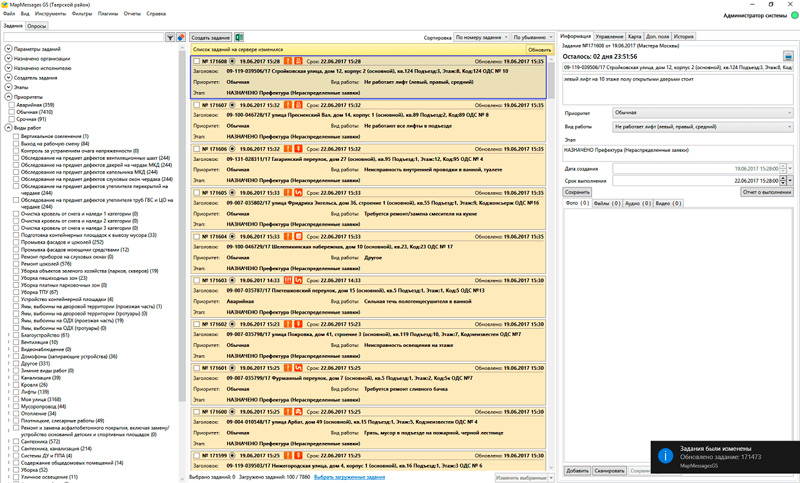
Task: Click the second orange icon on task 171607
Action: coord(298,105)
